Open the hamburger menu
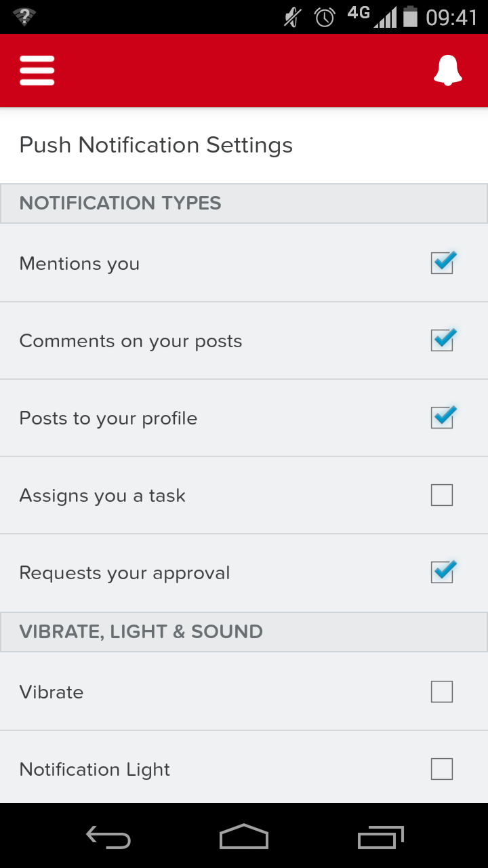This screenshot has height=868, width=488. tap(37, 70)
